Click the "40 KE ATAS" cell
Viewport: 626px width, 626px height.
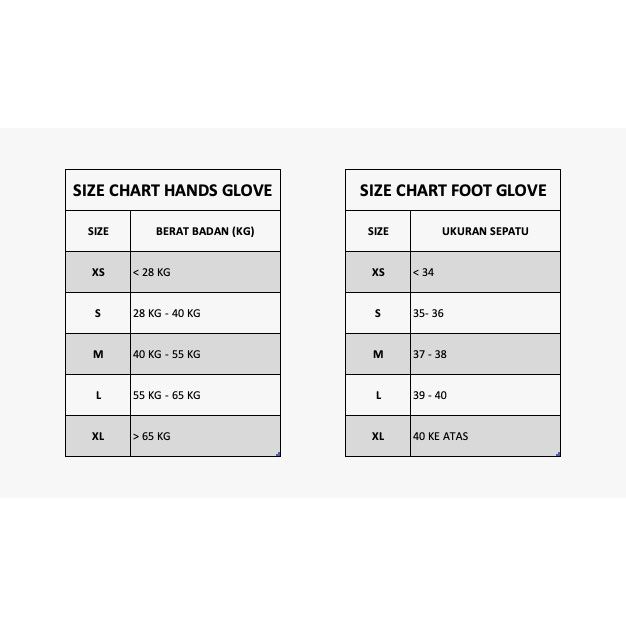485,436
